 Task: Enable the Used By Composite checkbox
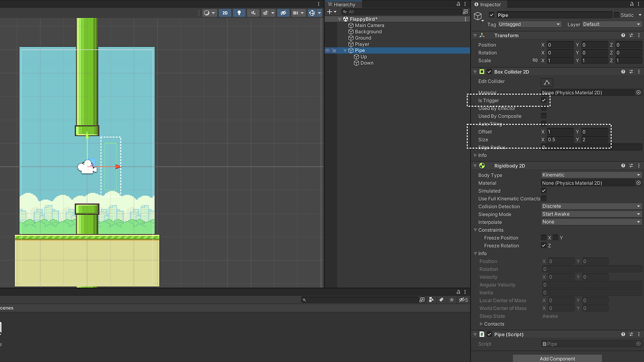coord(544,116)
